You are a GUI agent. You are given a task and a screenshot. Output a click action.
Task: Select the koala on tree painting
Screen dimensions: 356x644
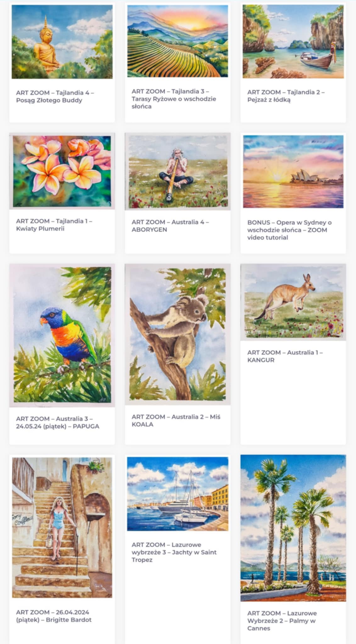pos(178,334)
